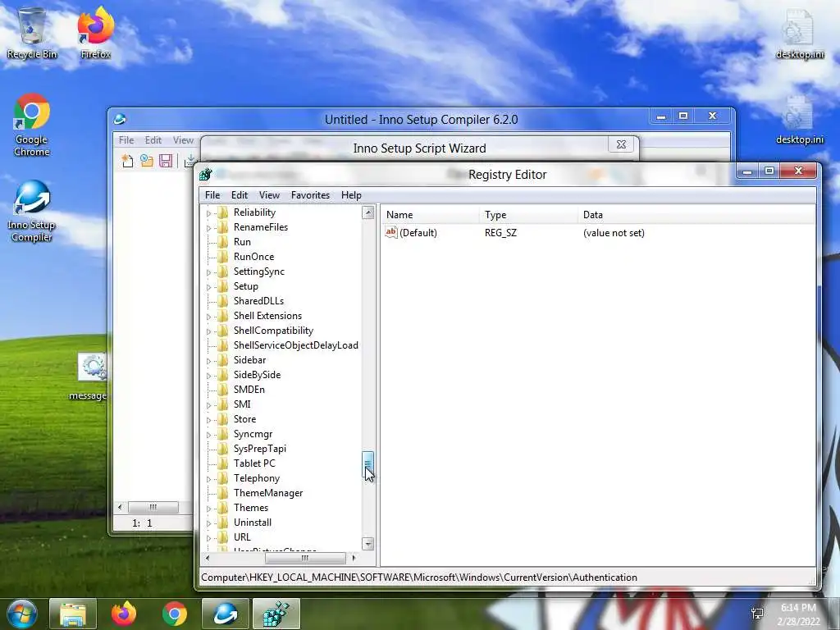Screen dimensions: 840x630
Task: Click registry tree horizontal scrollbar thumb
Action: click(x=305, y=558)
